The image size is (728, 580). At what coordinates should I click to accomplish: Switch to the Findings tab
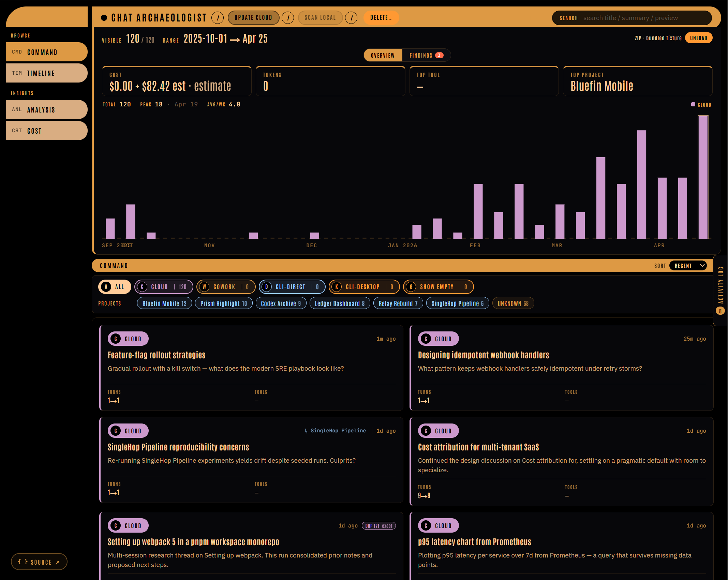coord(426,55)
